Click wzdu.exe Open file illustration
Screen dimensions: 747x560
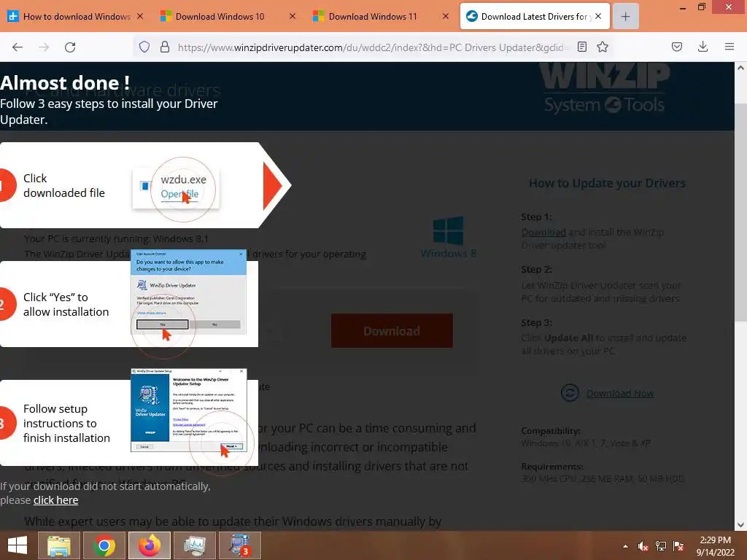177,188
